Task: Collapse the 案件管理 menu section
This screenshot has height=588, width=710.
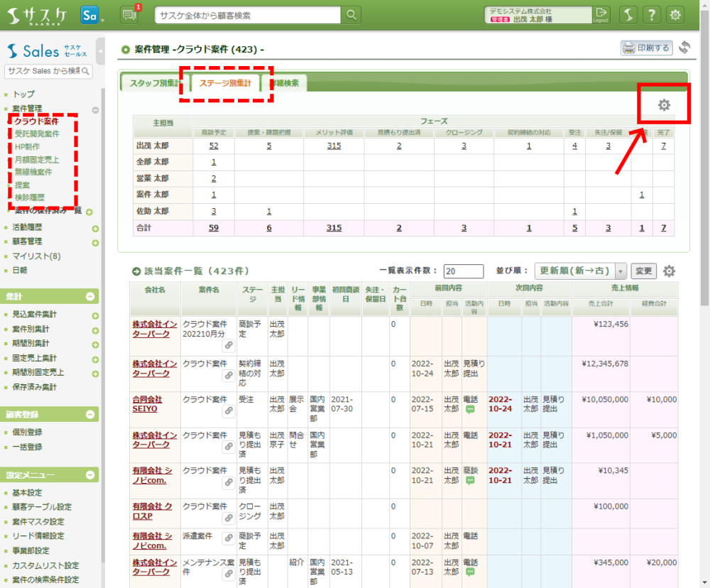Action: 95,109
